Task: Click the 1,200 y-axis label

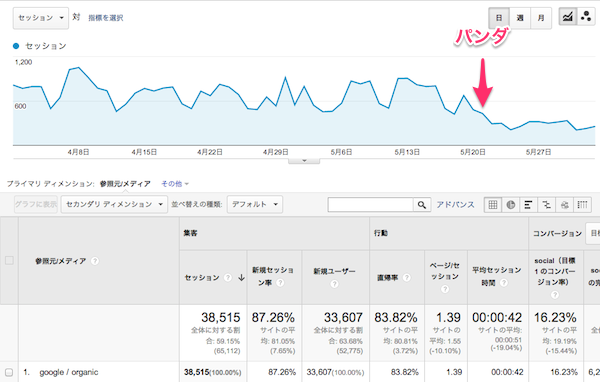Action: [x=23, y=62]
